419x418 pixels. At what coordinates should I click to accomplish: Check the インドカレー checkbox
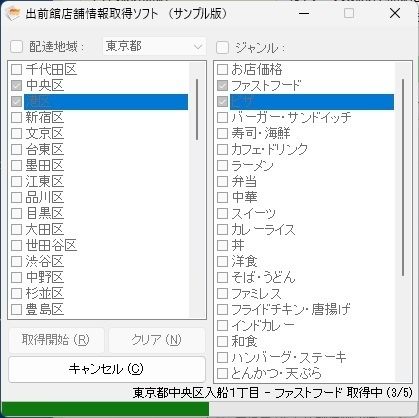[222, 325]
